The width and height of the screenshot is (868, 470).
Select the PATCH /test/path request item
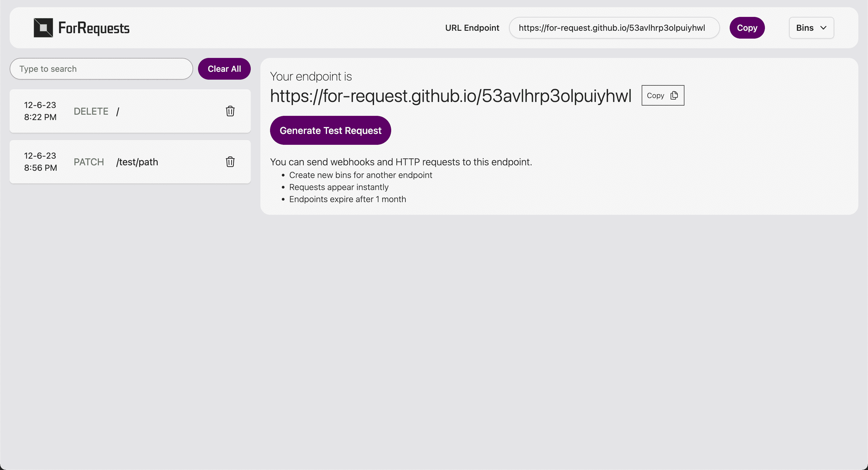(x=130, y=161)
